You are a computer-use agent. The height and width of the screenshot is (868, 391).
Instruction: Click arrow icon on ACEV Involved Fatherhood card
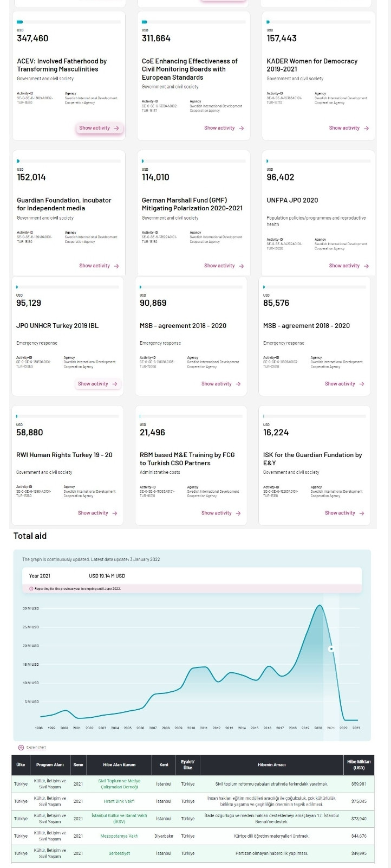(116, 128)
